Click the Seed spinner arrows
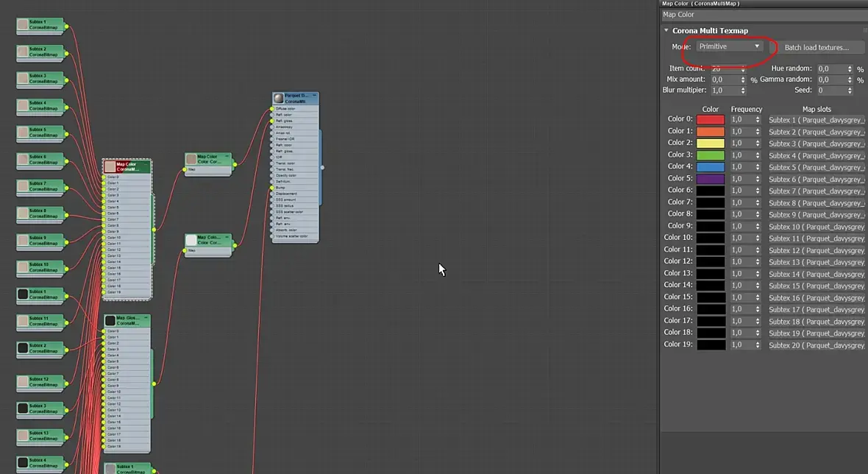Image resolution: width=868 pixels, height=474 pixels. point(850,91)
